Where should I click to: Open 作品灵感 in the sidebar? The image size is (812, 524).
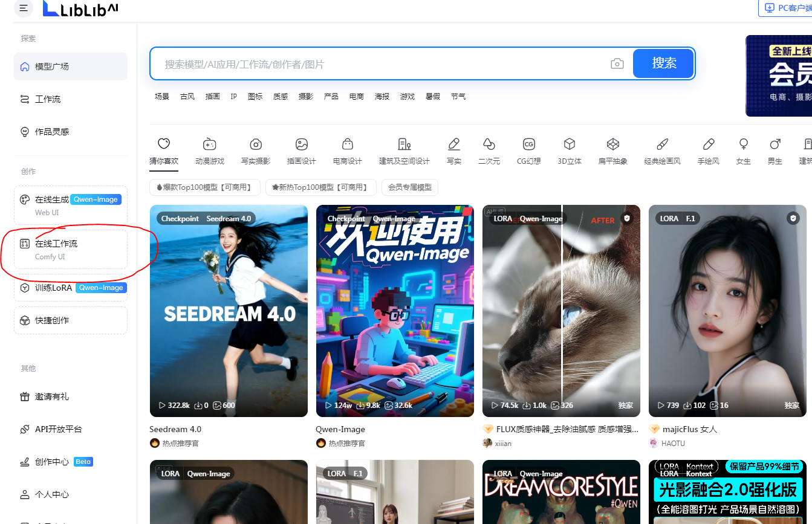pos(71,132)
